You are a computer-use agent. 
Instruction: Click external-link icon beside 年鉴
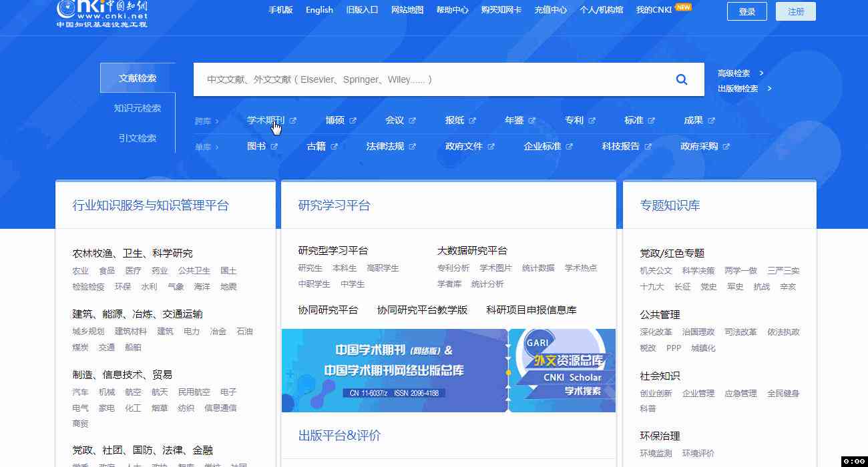(532, 121)
